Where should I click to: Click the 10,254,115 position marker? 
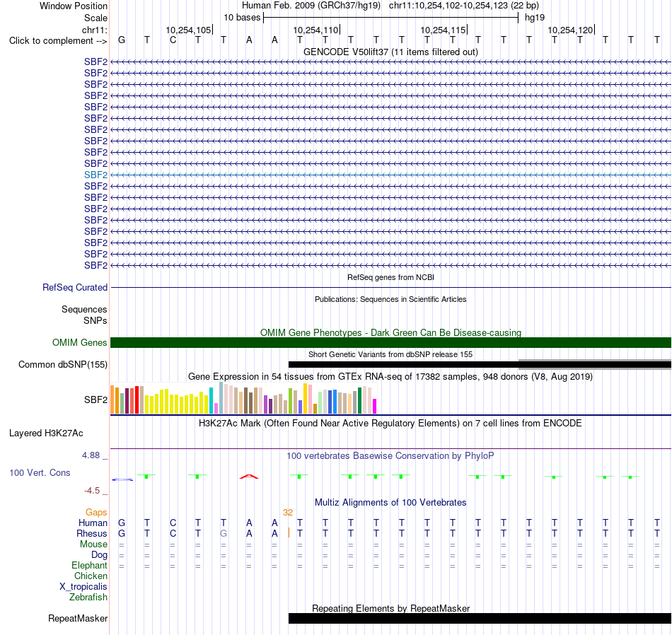click(x=443, y=30)
